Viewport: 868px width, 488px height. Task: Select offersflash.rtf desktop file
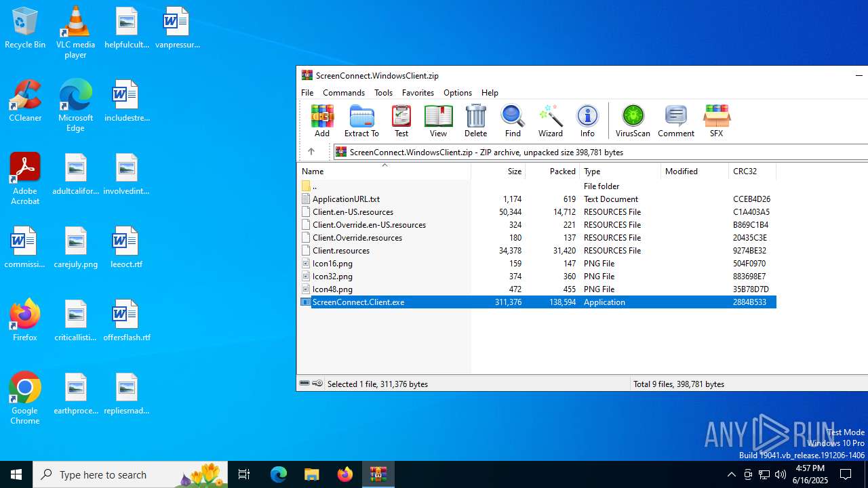pos(126,321)
